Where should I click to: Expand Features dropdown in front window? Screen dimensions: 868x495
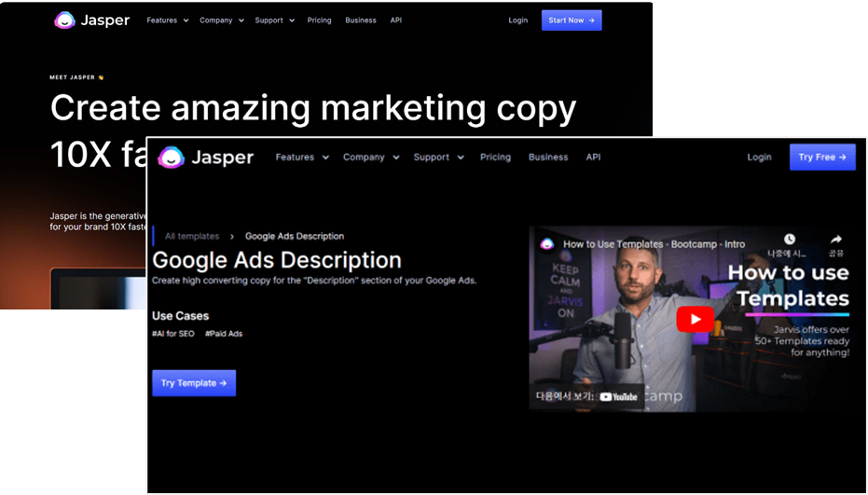coord(302,158)
